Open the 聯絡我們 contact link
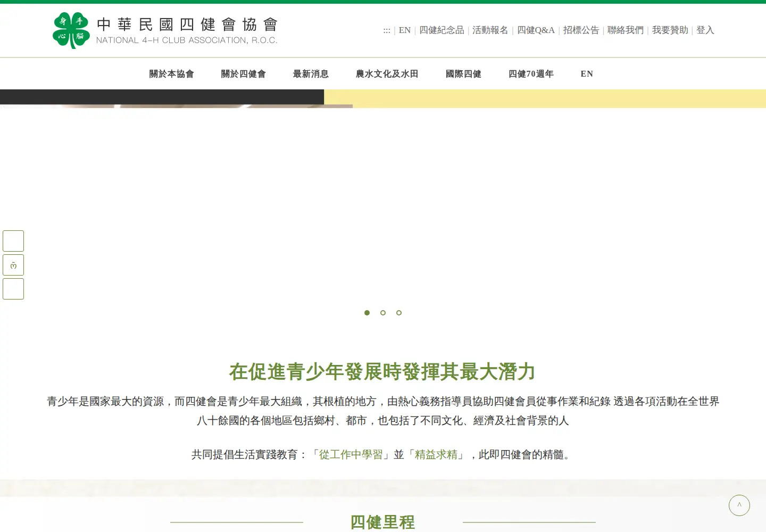The height and width of the screenshot is (532, 766). [x=626, y=30]
